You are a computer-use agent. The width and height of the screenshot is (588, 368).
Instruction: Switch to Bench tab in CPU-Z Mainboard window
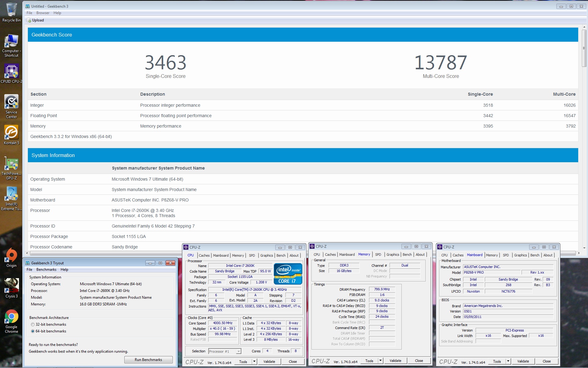coord(535,255)
